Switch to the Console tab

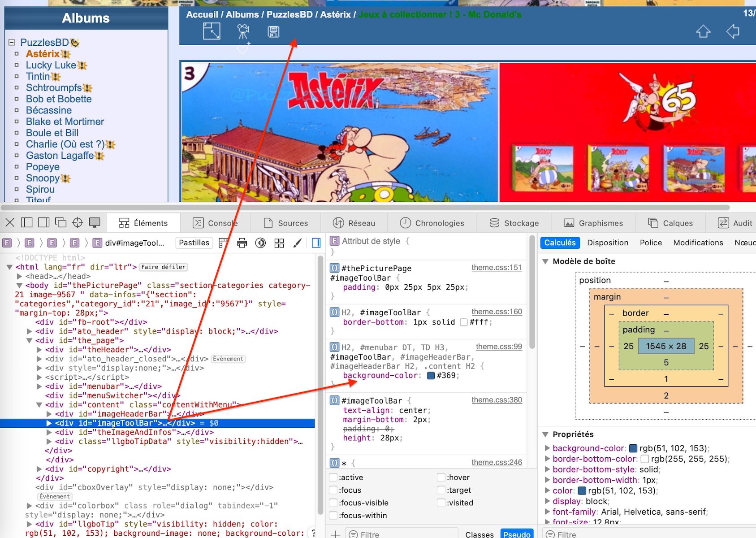pyautogui.click(x=215, y=223)
